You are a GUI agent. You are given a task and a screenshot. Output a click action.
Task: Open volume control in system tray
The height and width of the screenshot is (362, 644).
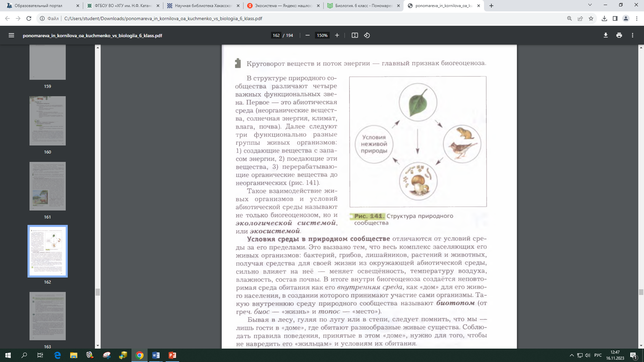point(588,355)
